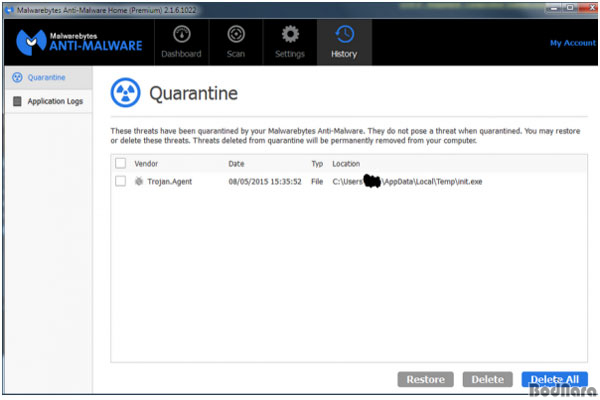The height and width of the screenshot is (400, 600).
Task: Click the Trojan.Agent threat bug icon
Action: pos(139,181)
